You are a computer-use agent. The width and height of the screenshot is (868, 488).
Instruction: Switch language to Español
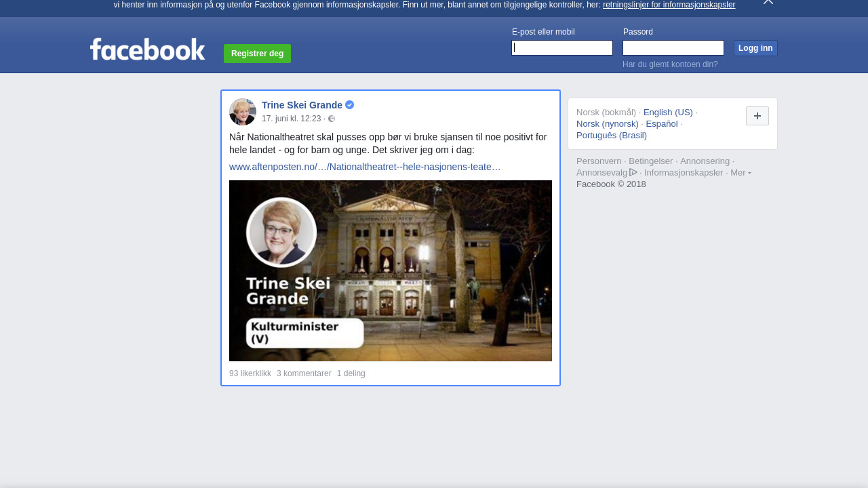pos(662,124)
